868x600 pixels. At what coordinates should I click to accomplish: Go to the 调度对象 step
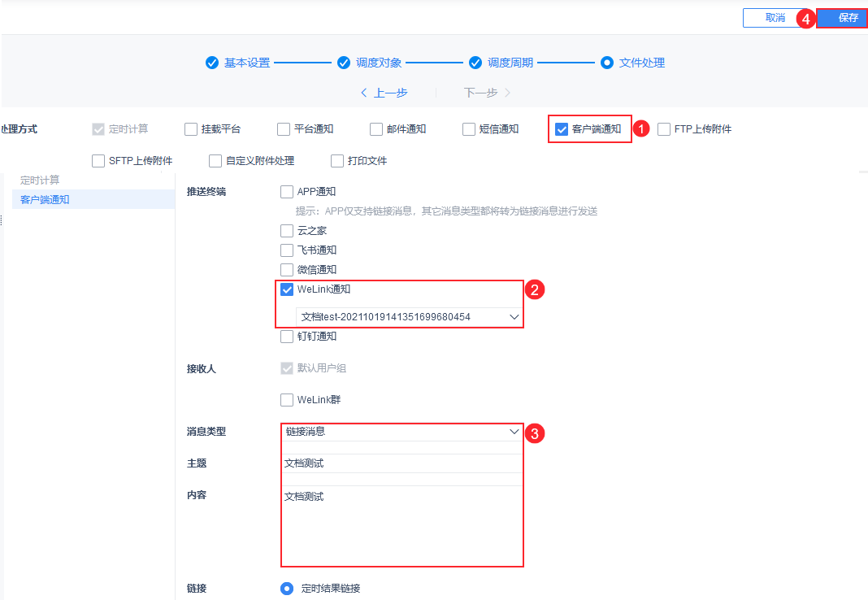tap(379, 63)
